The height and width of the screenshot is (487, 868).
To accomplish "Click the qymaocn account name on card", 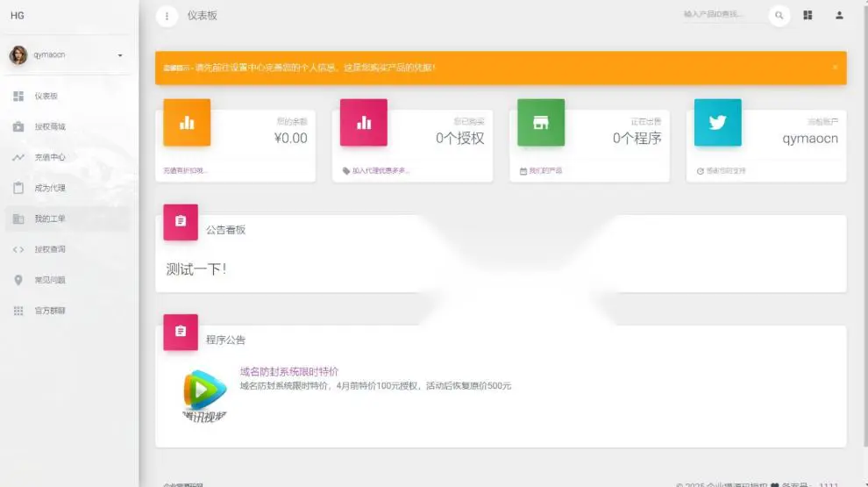I will click(x=810, y=139).
